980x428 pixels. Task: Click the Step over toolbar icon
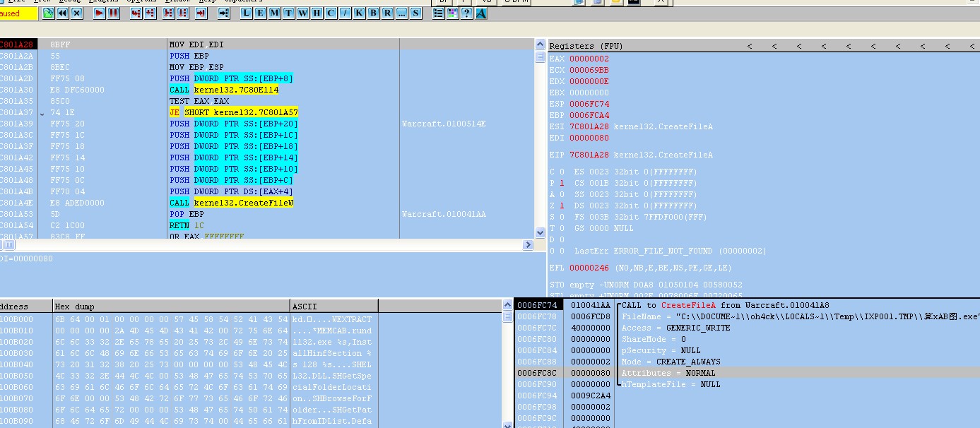click(x=150, y=13)
